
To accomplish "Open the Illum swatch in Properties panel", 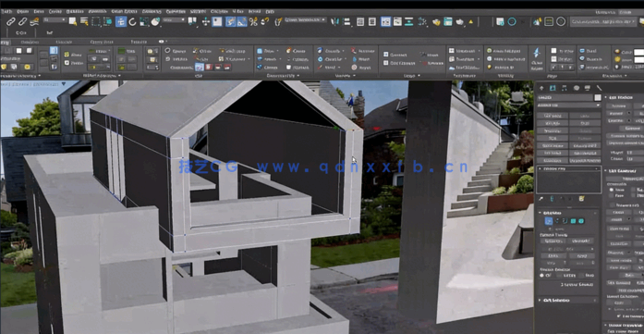I will (x=638, y=60).
